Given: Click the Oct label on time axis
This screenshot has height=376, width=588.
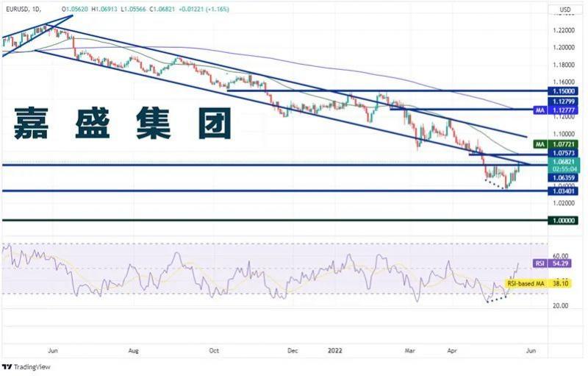Looking at the screenshot, I should point(214,350).
